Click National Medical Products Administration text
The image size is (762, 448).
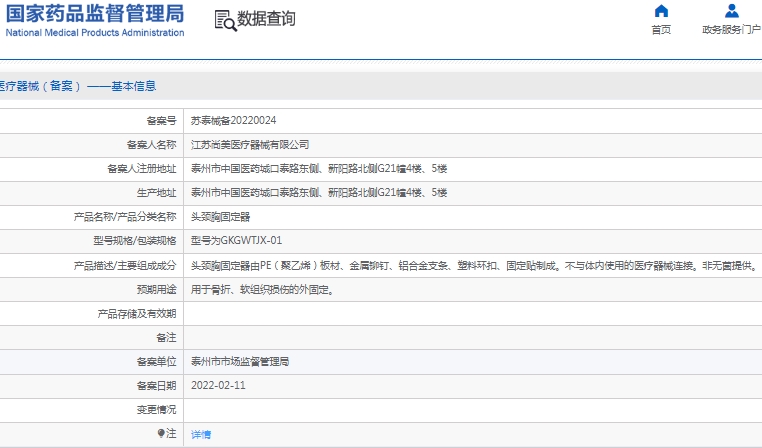coord(95,33)
